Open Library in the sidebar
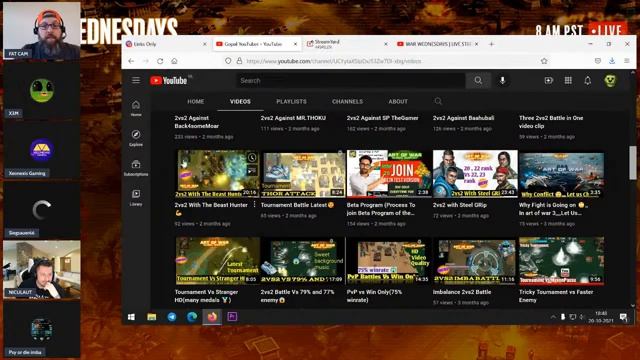Image resolution: width=640 pixels, height=360 pixels. click(x=136, y=198)
